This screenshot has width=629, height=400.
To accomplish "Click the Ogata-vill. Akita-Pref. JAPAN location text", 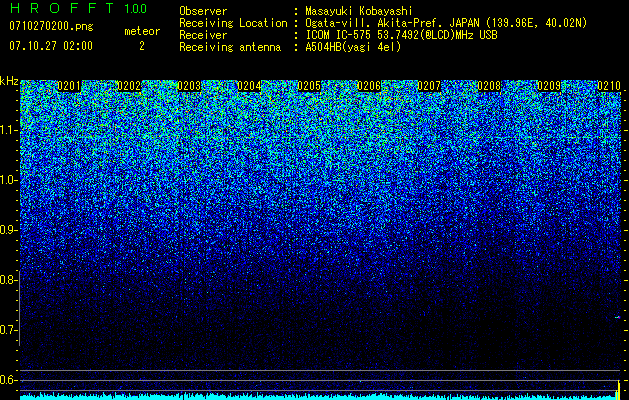I will [446, 24].
